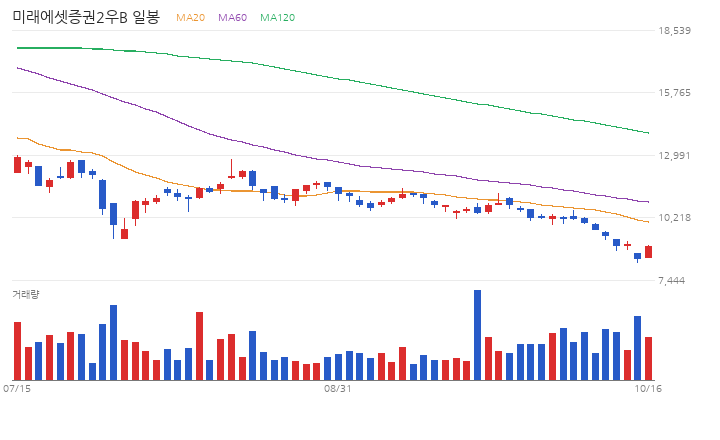Click the 12,991 price axis label
The height and width of the screenshot is (440, 720).
pos(674,156)
